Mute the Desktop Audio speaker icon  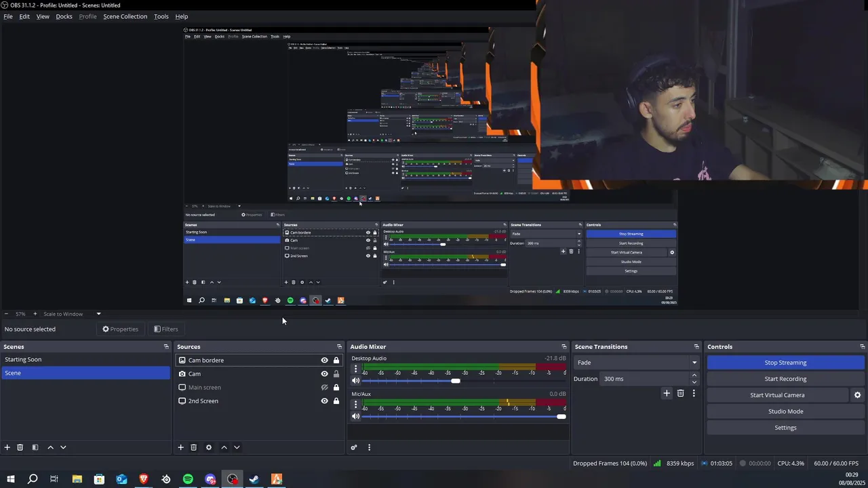[355, 381]
